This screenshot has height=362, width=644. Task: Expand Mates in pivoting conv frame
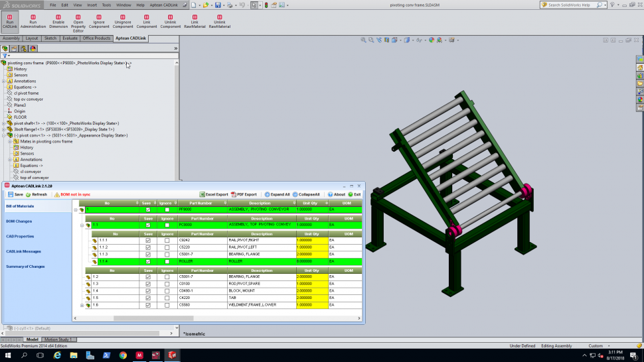point(10,141)
